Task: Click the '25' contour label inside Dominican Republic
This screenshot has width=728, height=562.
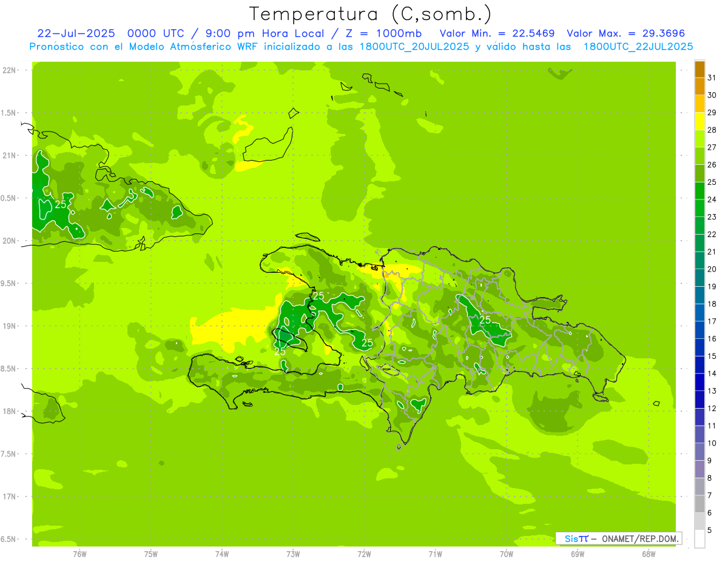Action: (485, 319)
